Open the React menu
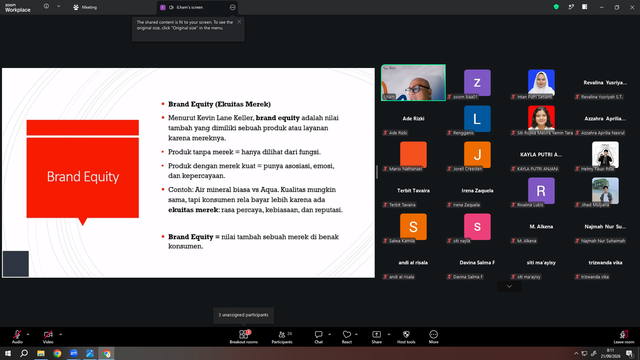Screen dimensions: 640x360 (x=347, y=336)
